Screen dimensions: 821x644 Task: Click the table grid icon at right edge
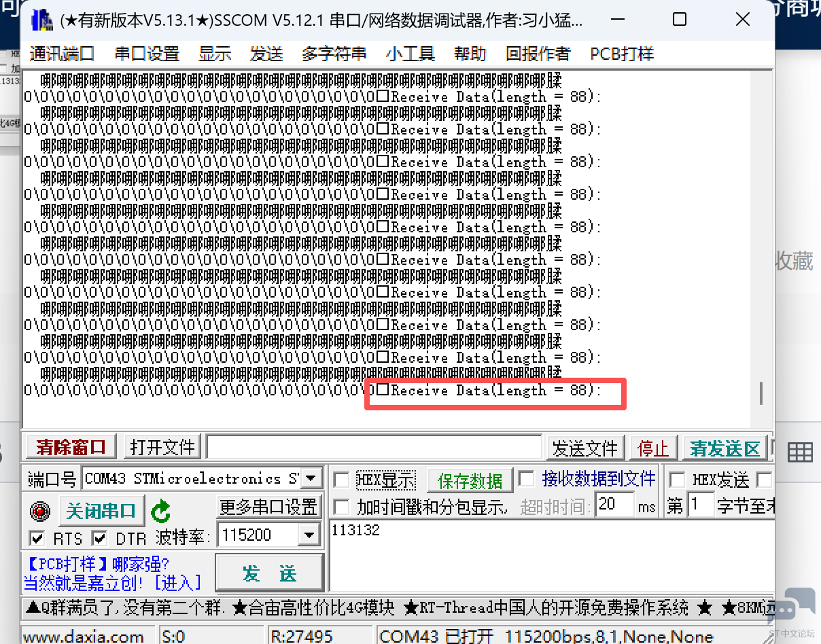click(x=800, y=451)
